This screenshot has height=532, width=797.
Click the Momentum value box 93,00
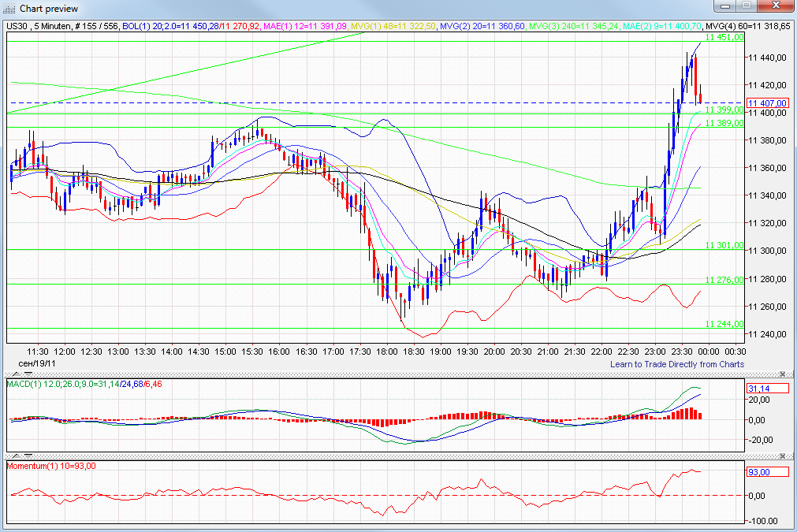[x=768, y=472]
